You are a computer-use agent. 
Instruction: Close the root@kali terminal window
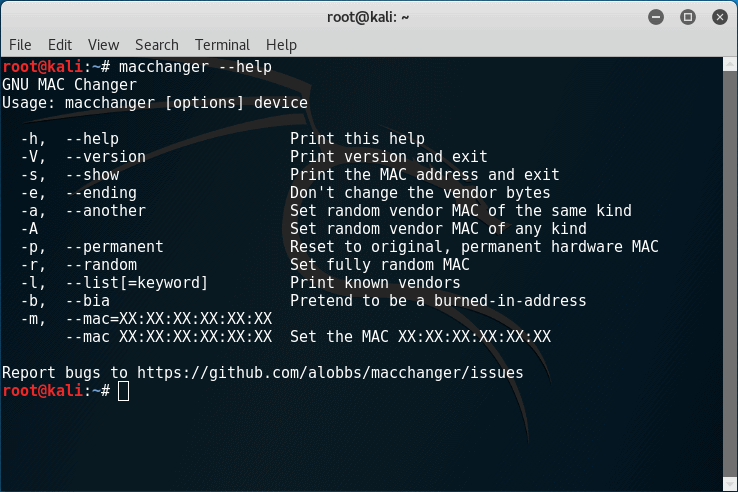click(720, 17)
